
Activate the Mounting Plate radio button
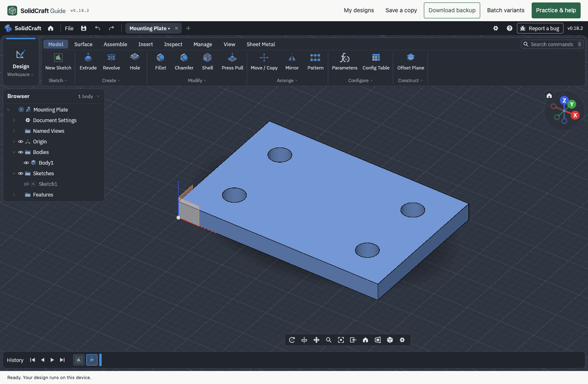point(21,109)
